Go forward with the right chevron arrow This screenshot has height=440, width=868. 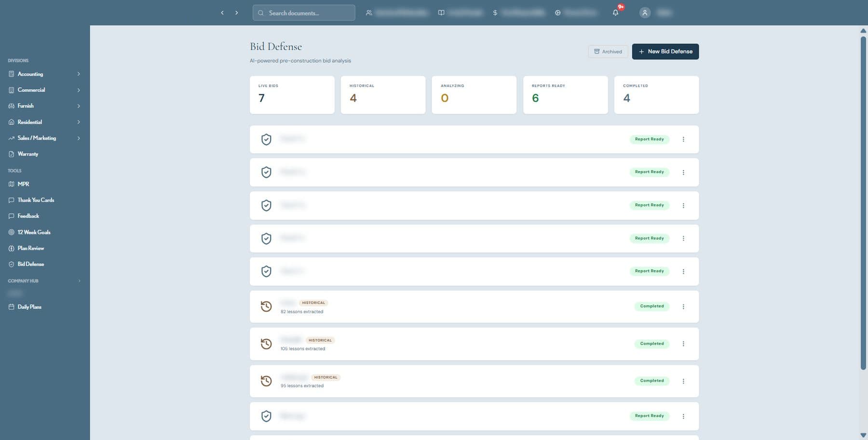[236, 13]
